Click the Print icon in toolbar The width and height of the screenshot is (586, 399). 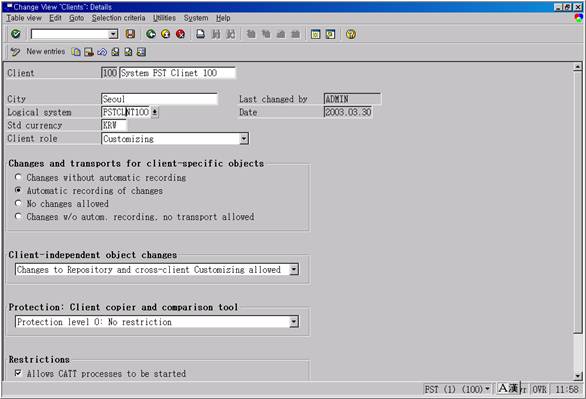pos(201,34)
